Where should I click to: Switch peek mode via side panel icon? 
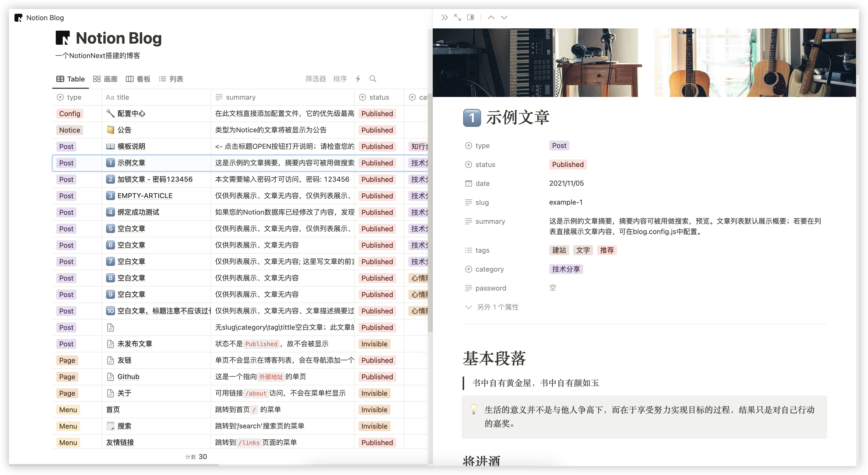tap(471, 17)
